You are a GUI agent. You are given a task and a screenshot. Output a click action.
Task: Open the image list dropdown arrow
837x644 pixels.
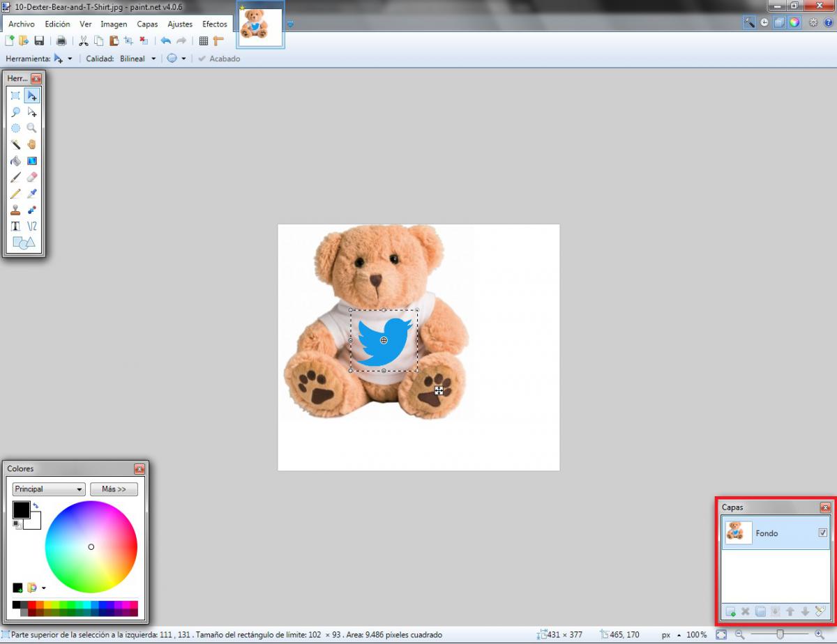pos(290,24)
